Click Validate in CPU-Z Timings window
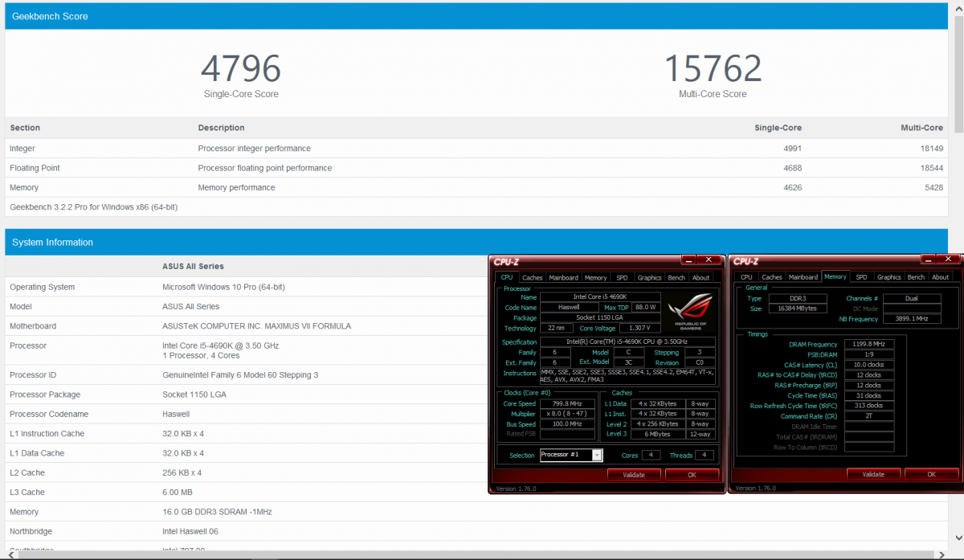The width and height of the screenshot is (964, 560). tap(873, 475)
